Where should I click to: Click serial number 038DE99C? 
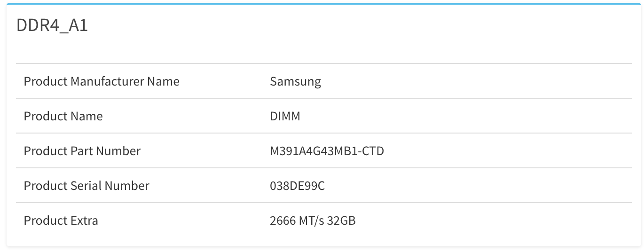click(297, 186)
